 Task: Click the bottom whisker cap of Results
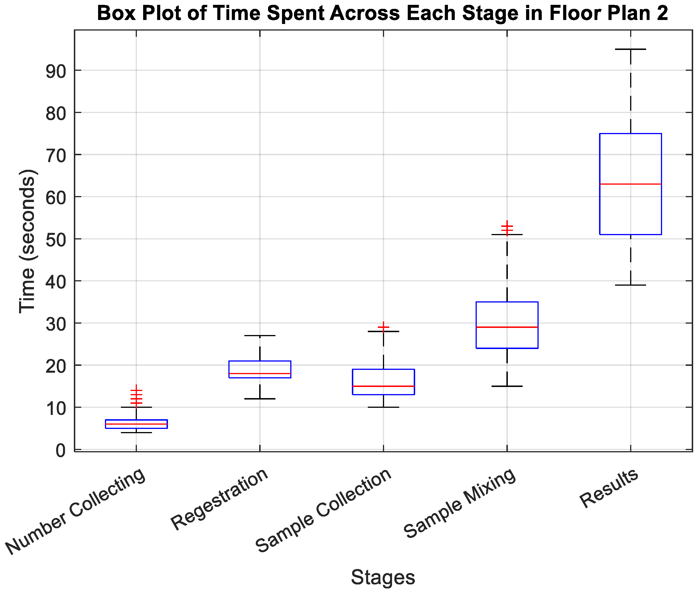(630, 285)
